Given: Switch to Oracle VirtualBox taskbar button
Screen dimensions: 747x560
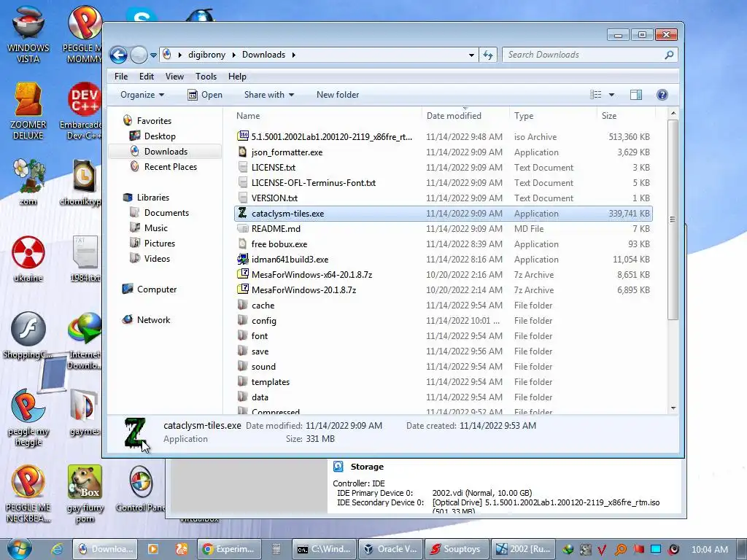Looking at the screenshot, I should pyautogui.click(x=391, y=550).
